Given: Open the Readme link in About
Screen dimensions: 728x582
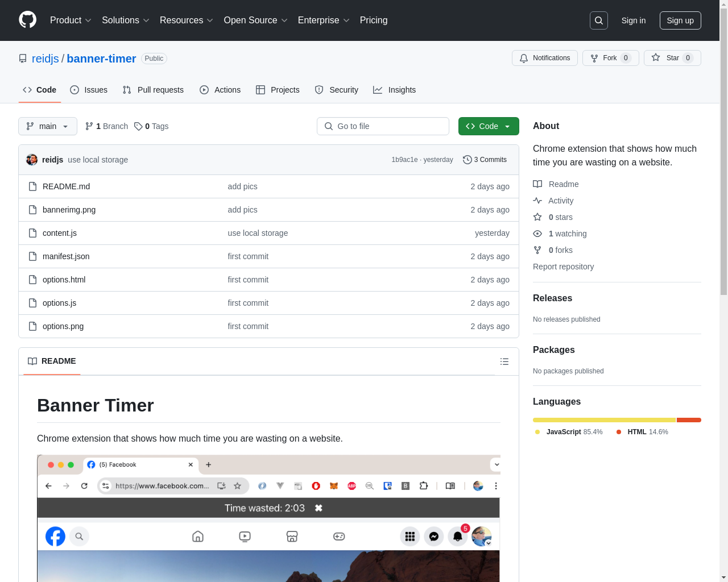Looking at the screenshot, I should pyautogui.click(x=556, y=184).
